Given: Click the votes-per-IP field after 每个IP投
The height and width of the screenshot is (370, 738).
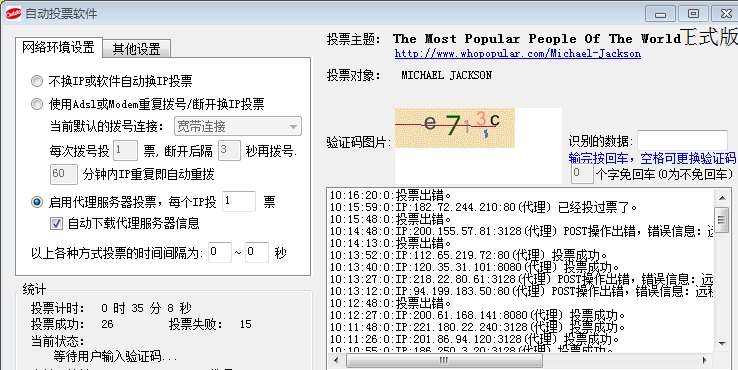Looking at the screenshot, I should [x=239, y=201].
